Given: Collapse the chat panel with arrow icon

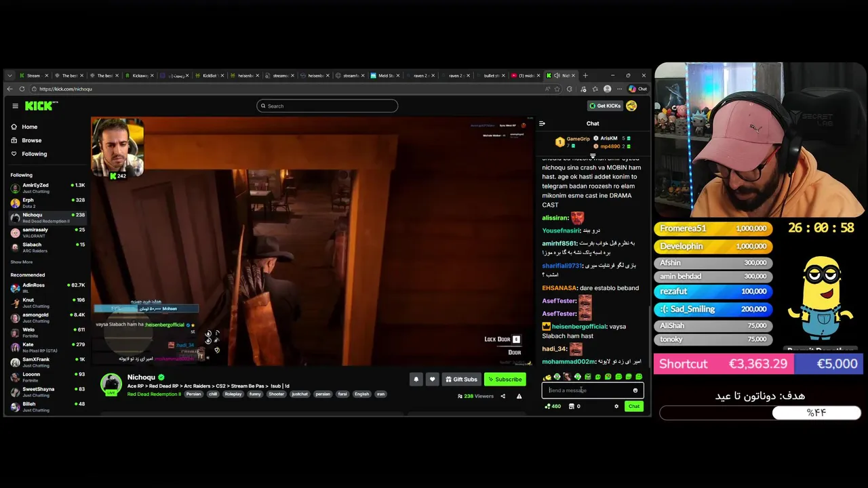Looking at the screenshot, I should tap(542, 123).
